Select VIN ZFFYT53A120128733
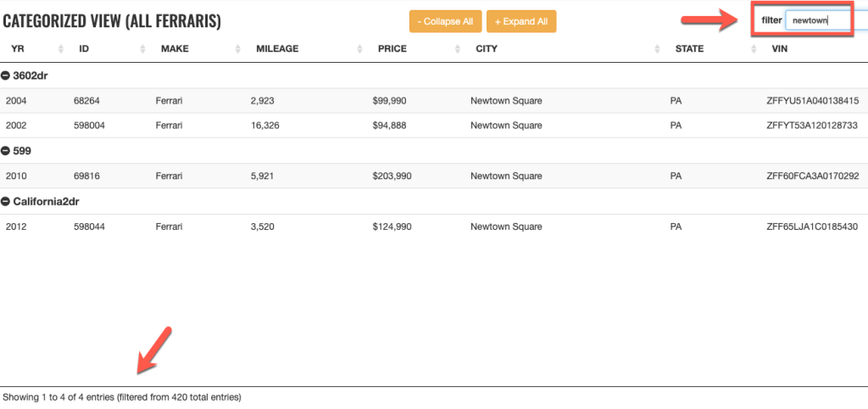 point(812,126)
